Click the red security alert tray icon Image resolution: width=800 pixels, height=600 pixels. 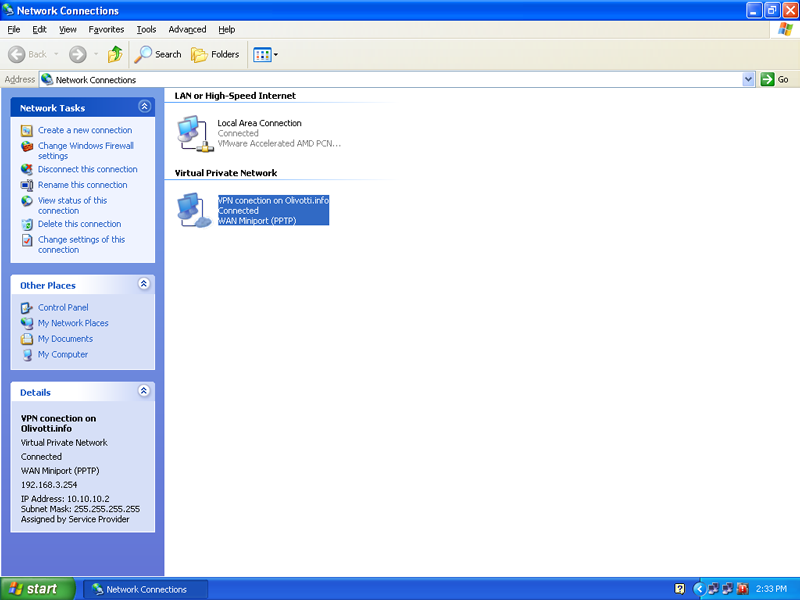(x=742, y=589)
